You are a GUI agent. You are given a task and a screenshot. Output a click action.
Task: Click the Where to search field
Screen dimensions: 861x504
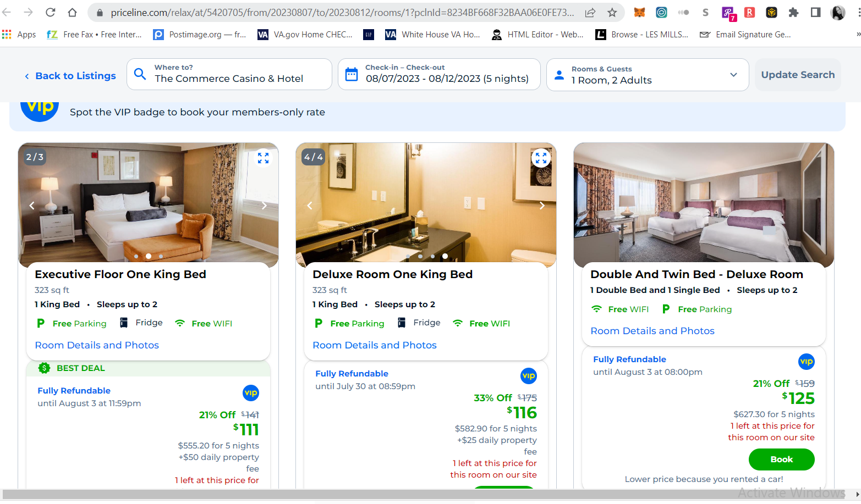[229, 74]
